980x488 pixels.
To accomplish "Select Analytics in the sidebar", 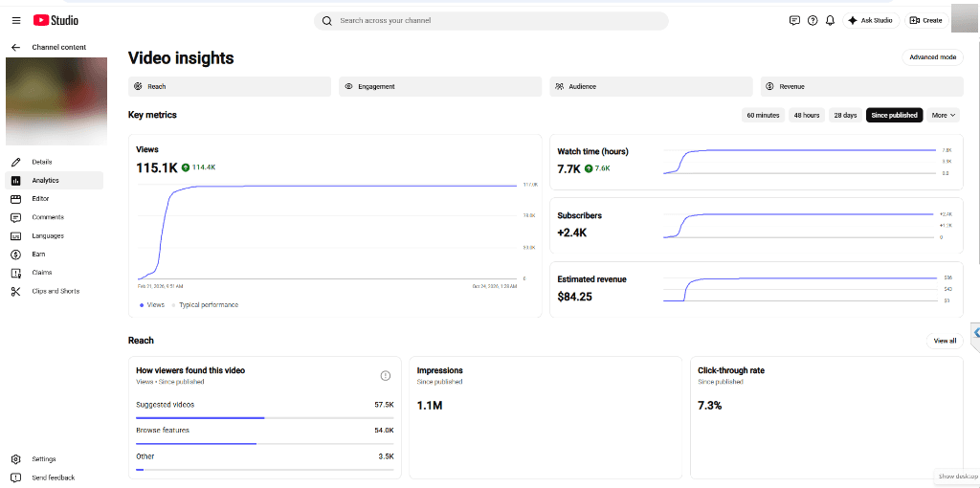I will (x=55, y=181).
